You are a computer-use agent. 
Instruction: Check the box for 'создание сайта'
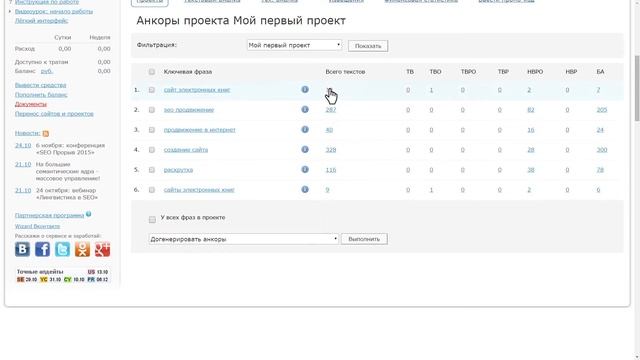coord(152,150)
